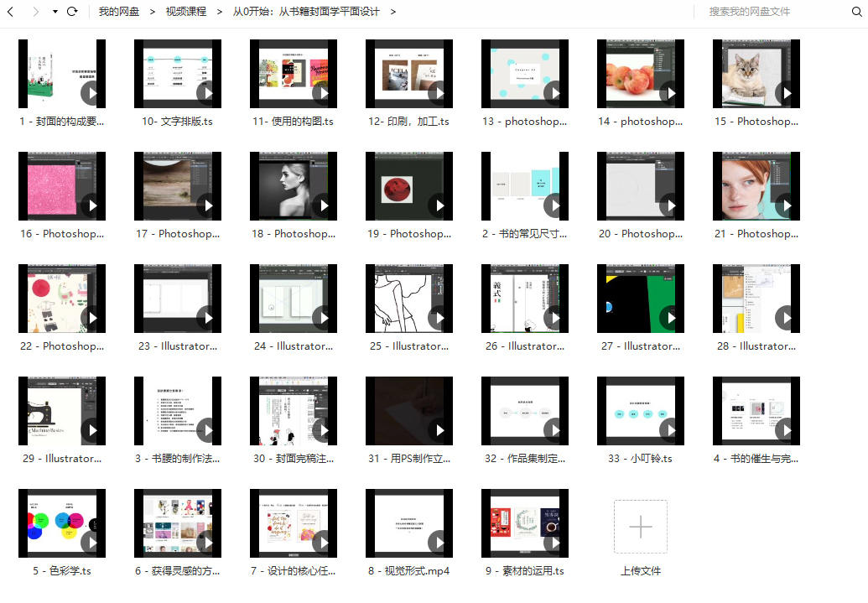Click the forward navigation arrow
This screenshot has height=603, width=868.
(x=35, y=12)
